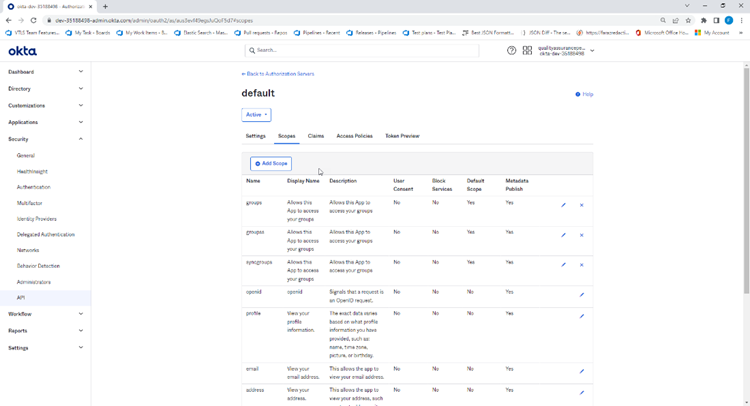Open the browser extensions puzzle icon
The height and width of the screenshot is (406, 750).
tap(704, 21)
